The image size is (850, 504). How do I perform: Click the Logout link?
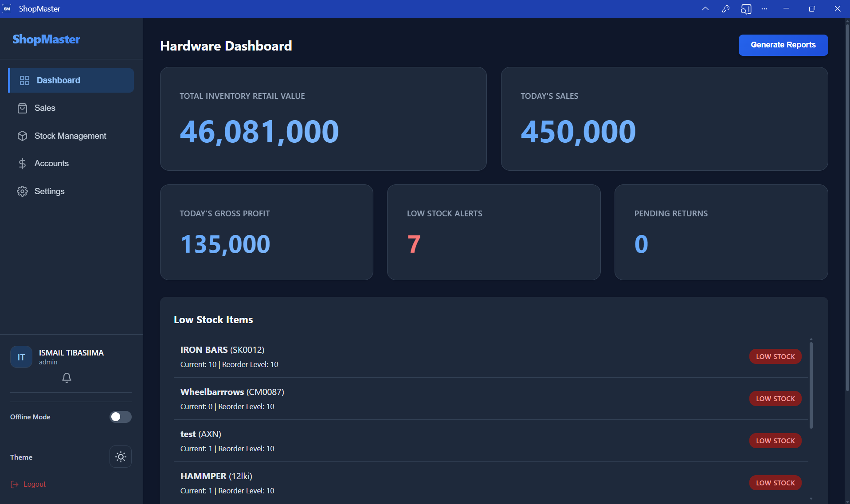[34, 484]
